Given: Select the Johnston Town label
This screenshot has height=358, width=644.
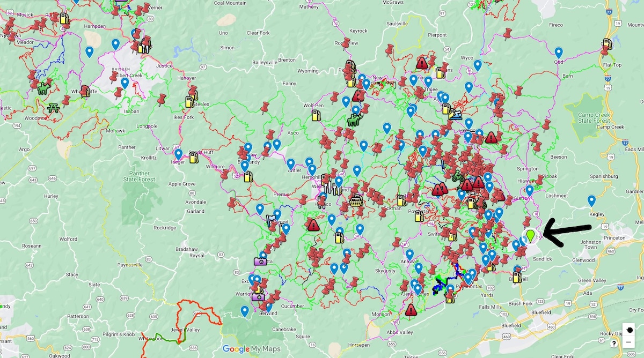Looking at the screenshot, I should 590,245.
